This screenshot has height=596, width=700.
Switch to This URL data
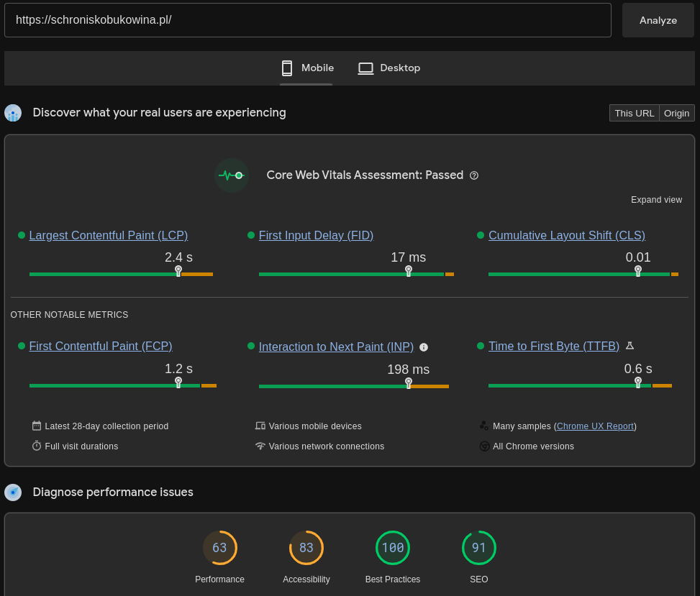(634, 114)
